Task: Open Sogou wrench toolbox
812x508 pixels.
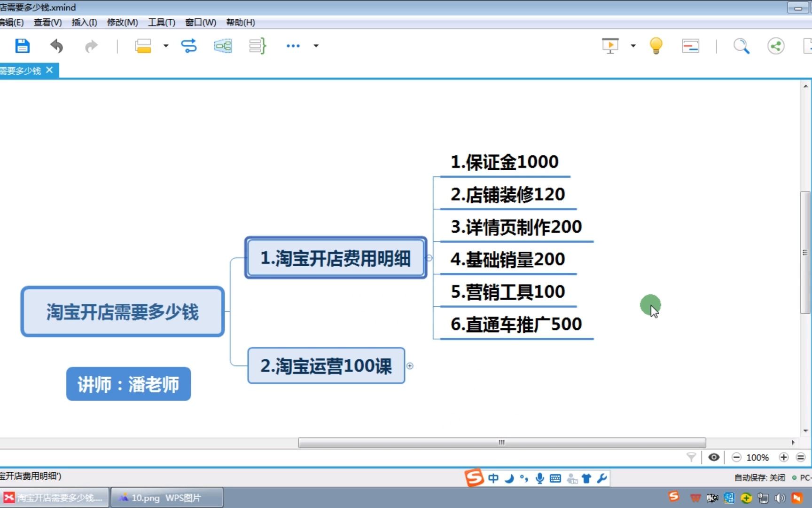Action: (x=602, y=478)
